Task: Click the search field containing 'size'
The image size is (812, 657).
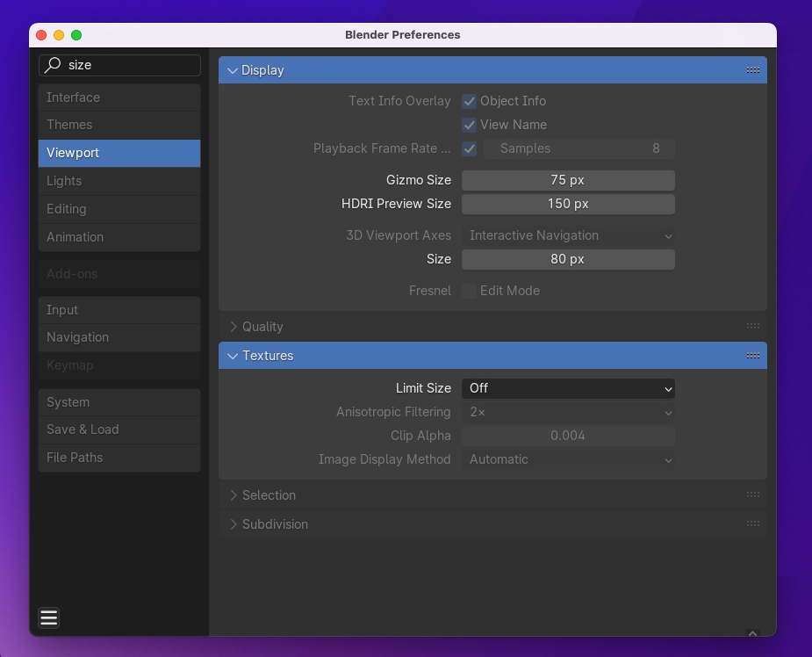Action: tap(119, 65)
